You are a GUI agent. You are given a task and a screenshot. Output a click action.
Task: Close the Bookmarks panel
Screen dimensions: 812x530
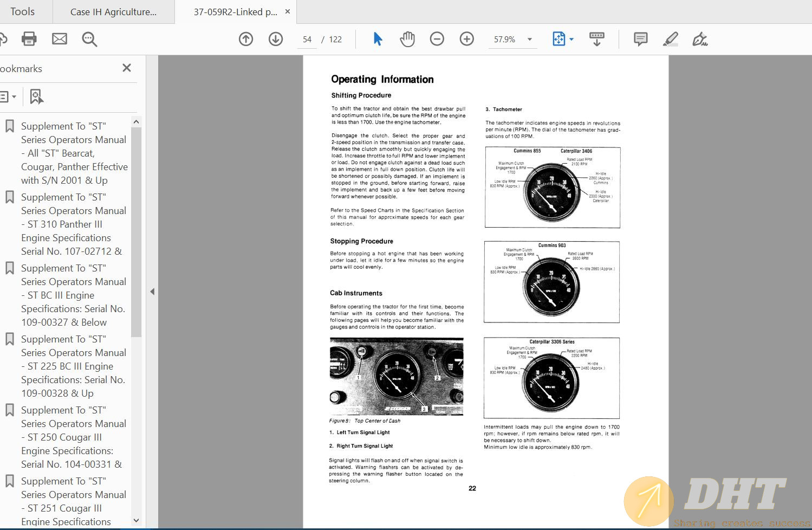[127, 68]
